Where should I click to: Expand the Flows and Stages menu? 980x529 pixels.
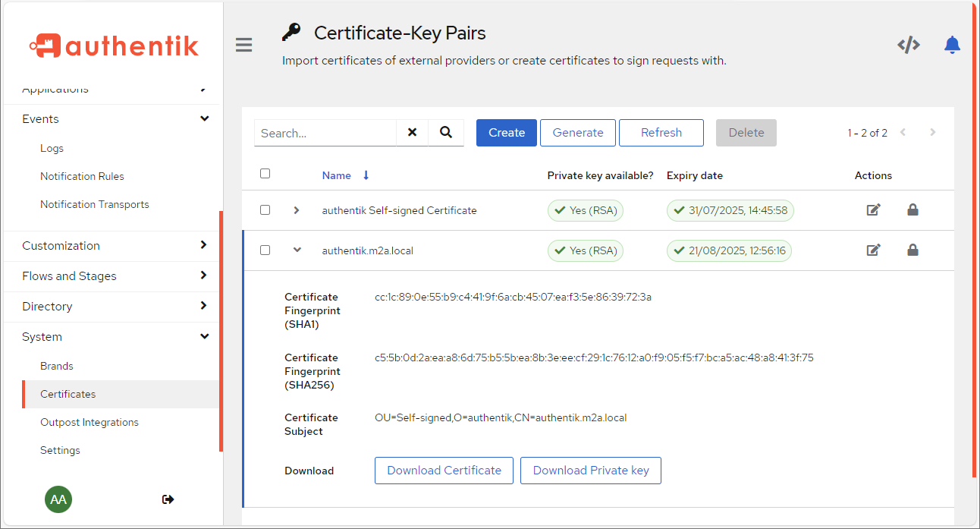pyautogui.click(x=114, y=276)
